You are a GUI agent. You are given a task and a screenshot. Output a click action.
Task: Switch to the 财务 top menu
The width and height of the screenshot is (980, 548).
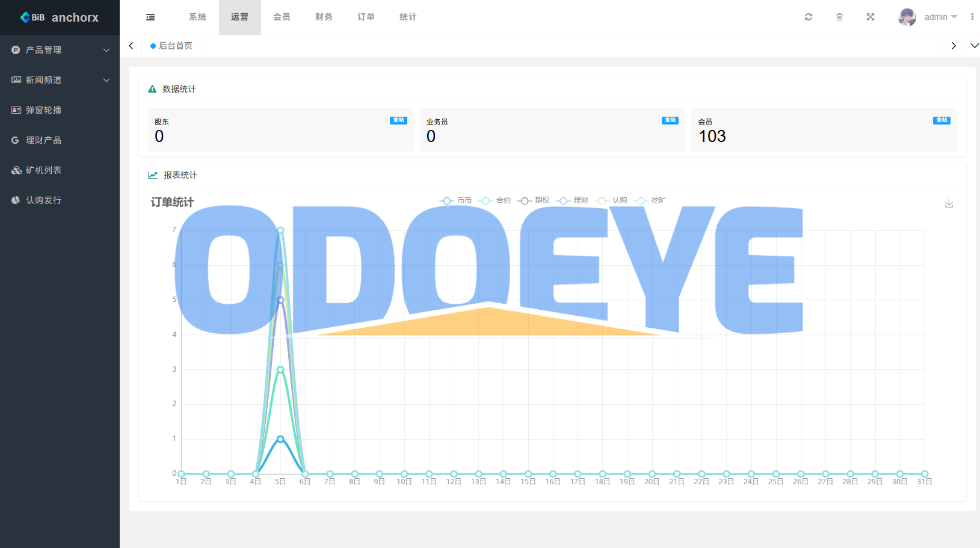click(x=324, y=17)
